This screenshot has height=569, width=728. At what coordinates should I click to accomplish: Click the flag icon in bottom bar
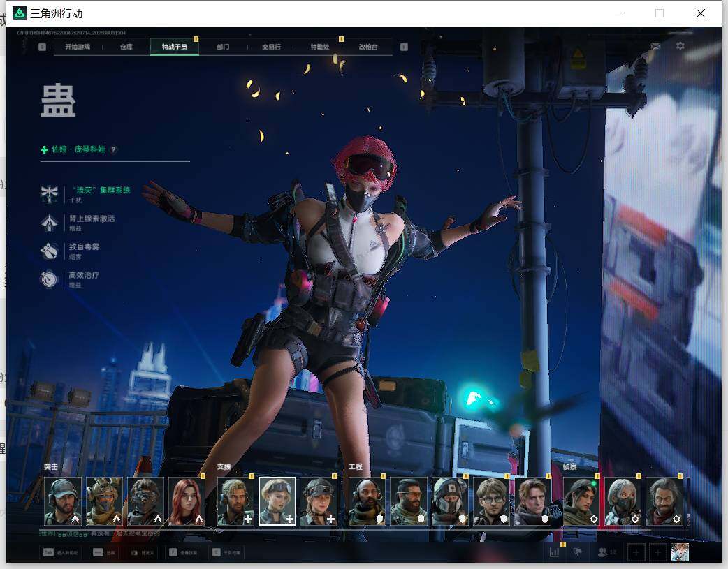click(x=578, y=552)
